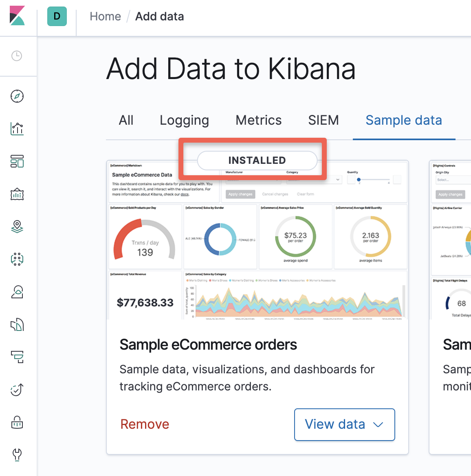Click the INSTALLED badge

coord(257,160)
